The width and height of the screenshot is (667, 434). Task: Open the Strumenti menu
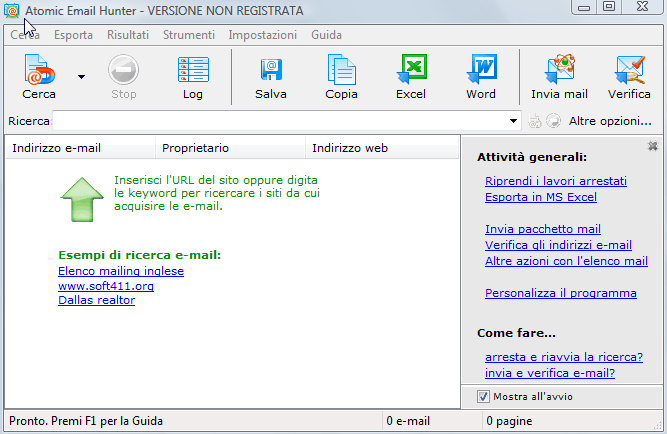click(x=188, y=35)
